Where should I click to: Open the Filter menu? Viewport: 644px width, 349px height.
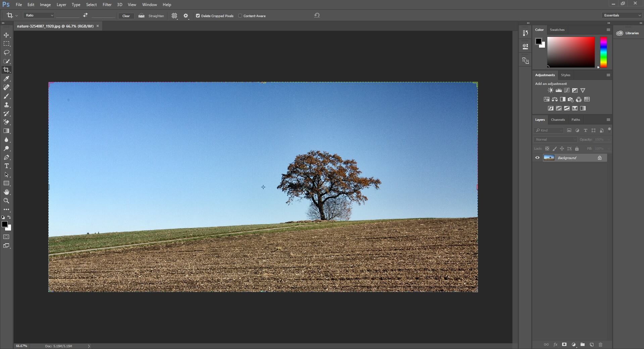[x=107, y=4]
